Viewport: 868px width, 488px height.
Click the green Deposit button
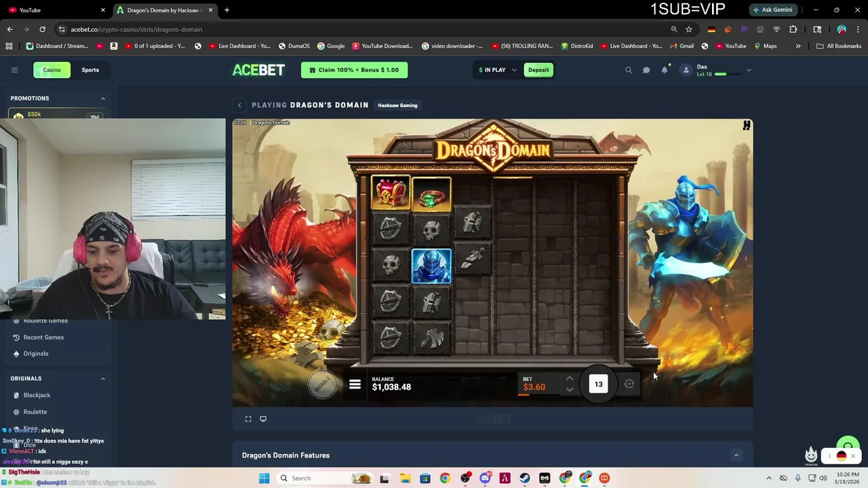(x=538, y=70)
